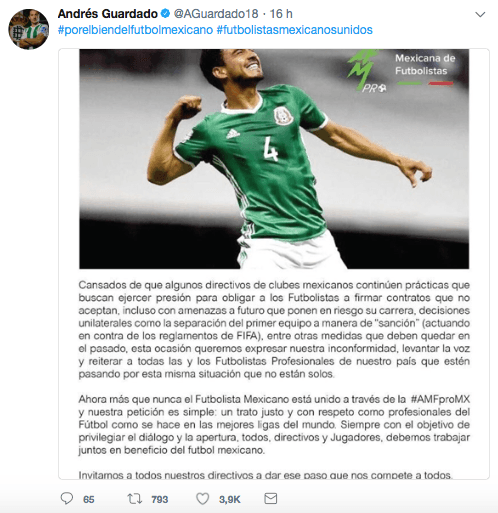
Task: Click the paragraph beginning Cansados de que
Action: point(274,329)
